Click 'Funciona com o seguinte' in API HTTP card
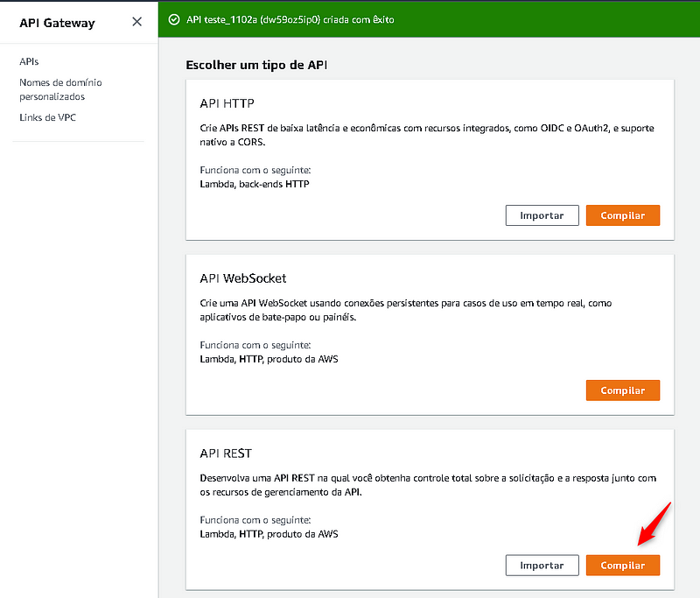This screenshot has height=598, width=700. point(255,170)
